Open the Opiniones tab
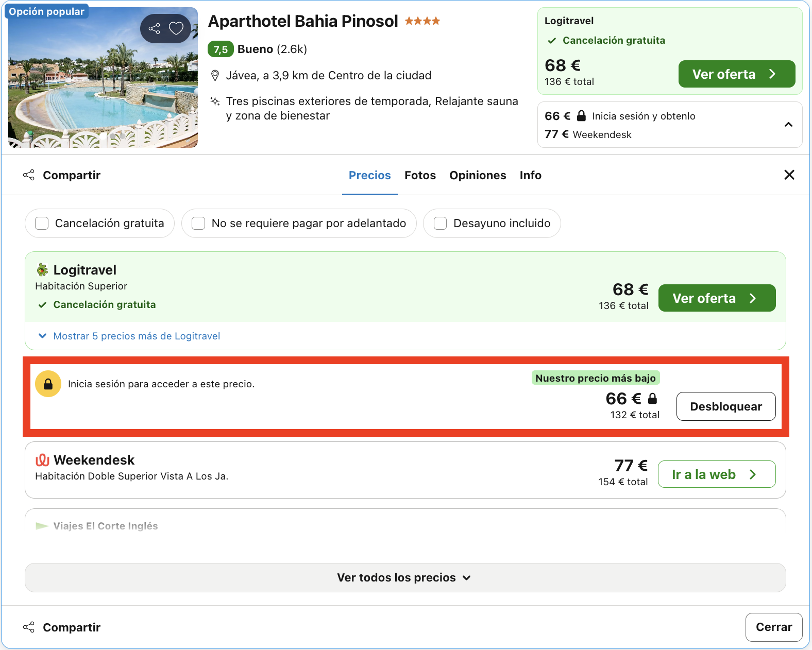The height and width of the screenshot is (650, 812). pos(478,176)
